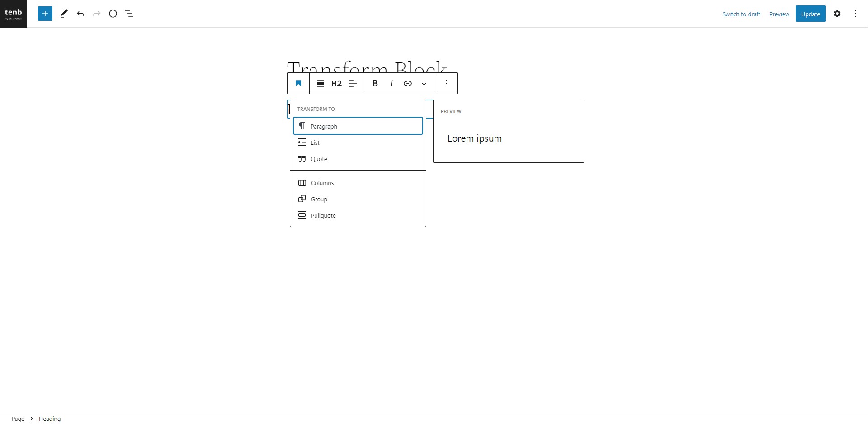Screen dimensions: 868x424
Task: Toggle Bold formatting
Action: pyautogui.click(x=375, y=83)
